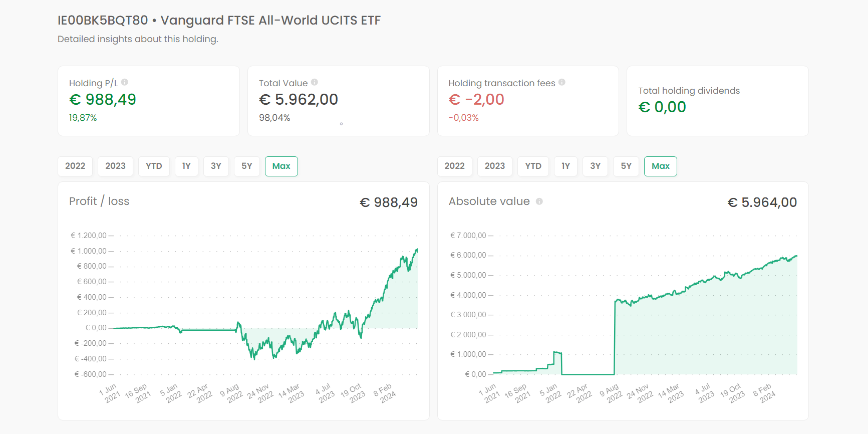Open info icon beside Absolute value title

pyautogui.click(x=539, y=201)
